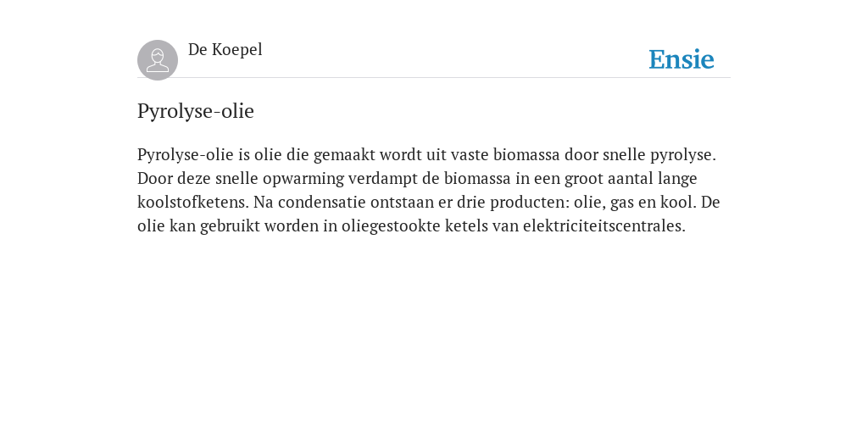Click the word 'elektriciteitscentrales' at the paragraph end
This screenshot has height=434, width=868.
[604, 225]
